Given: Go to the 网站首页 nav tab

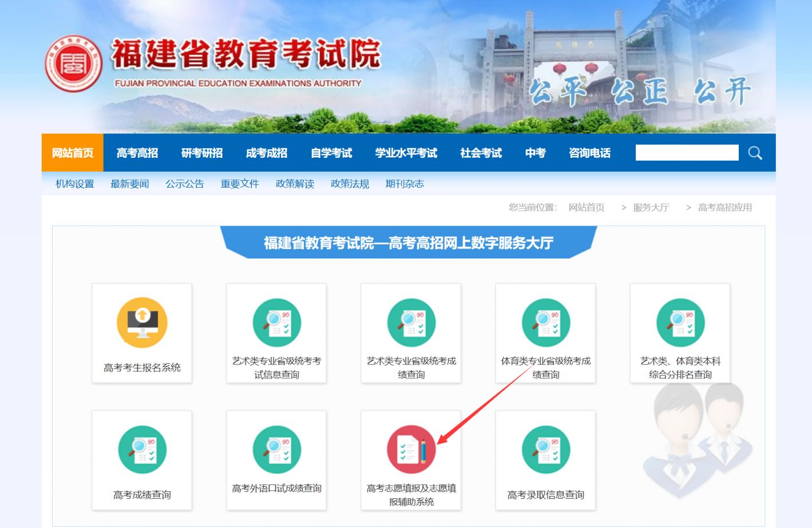Looking at the screenshot, I should coord(73,153).
